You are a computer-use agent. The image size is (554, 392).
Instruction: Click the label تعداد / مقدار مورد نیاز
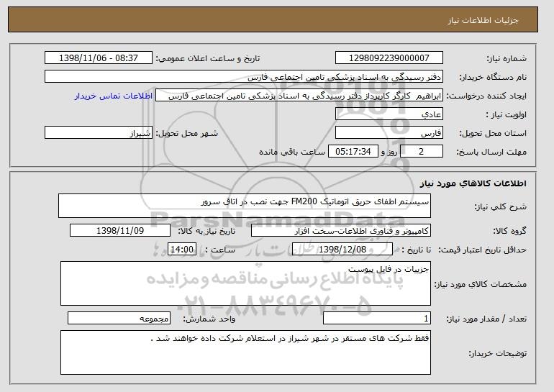[x=486, y=319]
